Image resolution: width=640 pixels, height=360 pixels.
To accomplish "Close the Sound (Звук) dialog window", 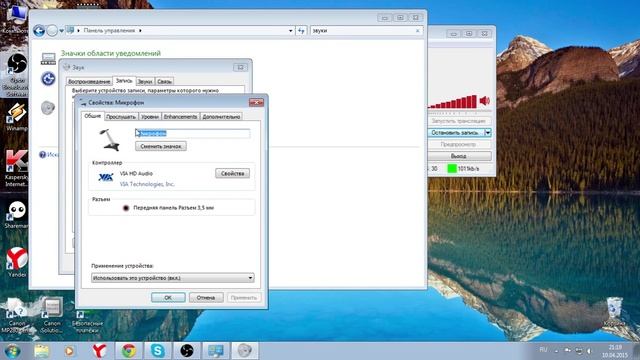I will [x=240, y=67].
